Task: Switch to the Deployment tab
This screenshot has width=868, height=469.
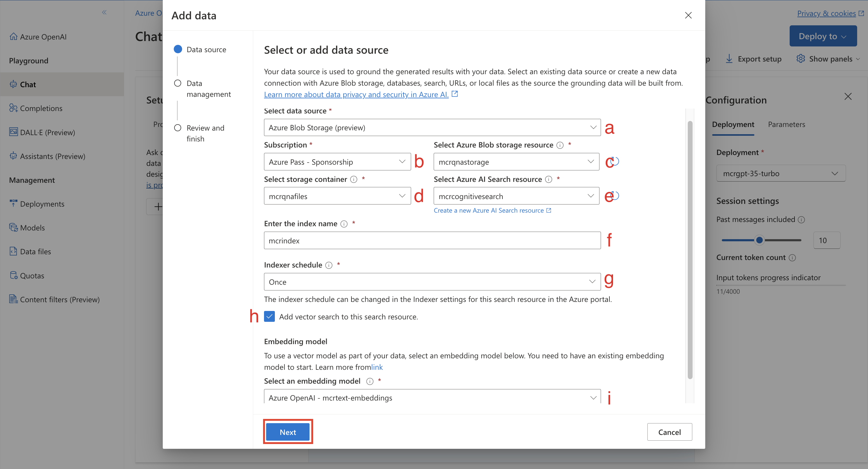Action: pyautogui.click(x=733, y=125)
